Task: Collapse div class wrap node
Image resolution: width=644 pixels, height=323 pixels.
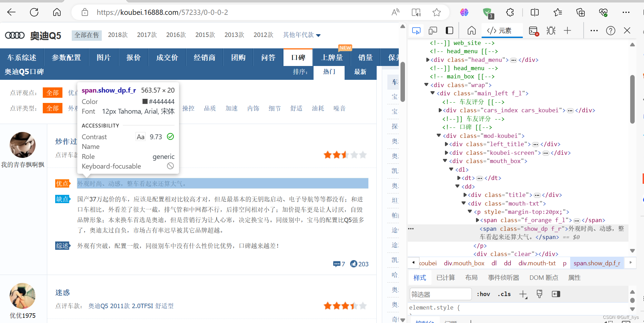Action: click(426, 85)
